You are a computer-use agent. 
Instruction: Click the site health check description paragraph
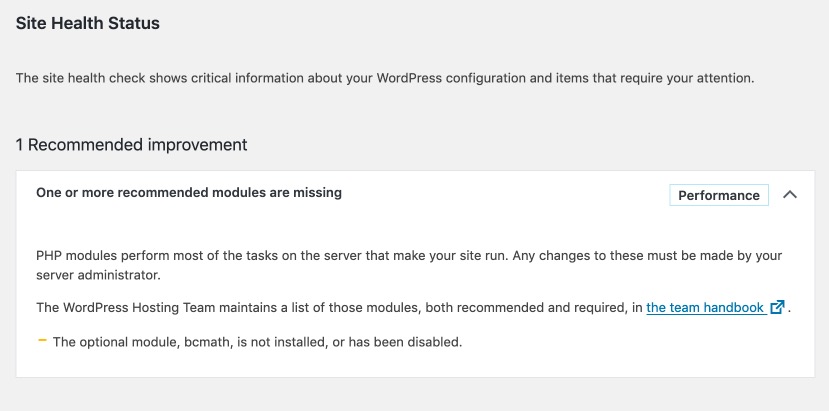pos(384,77)
